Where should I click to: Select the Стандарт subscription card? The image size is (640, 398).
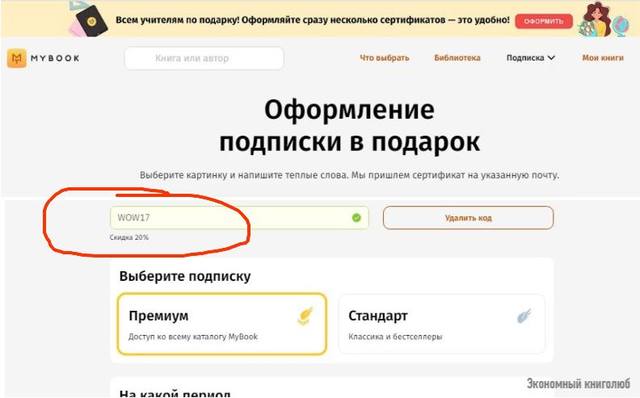[442, 324]
